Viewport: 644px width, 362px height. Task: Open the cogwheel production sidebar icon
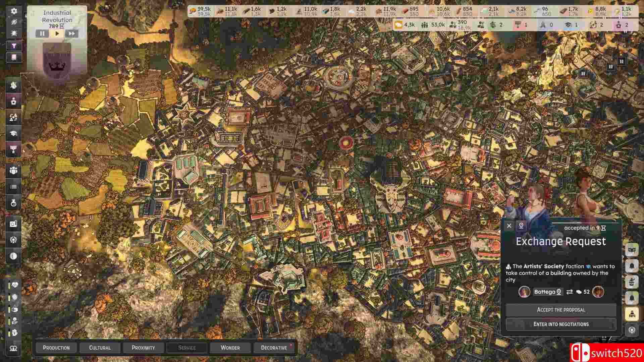pos(13,240)
